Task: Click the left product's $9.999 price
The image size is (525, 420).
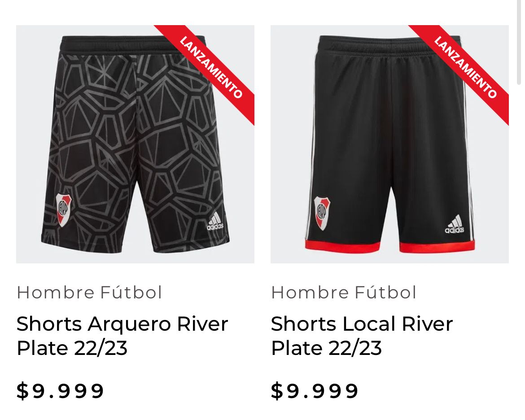Action: point(60,391)
